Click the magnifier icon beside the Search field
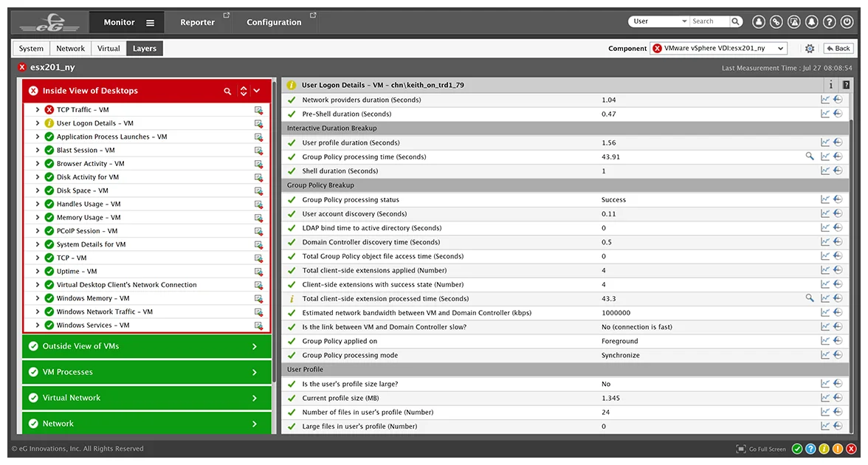This screenshot has height=465, width=868. 736,21
